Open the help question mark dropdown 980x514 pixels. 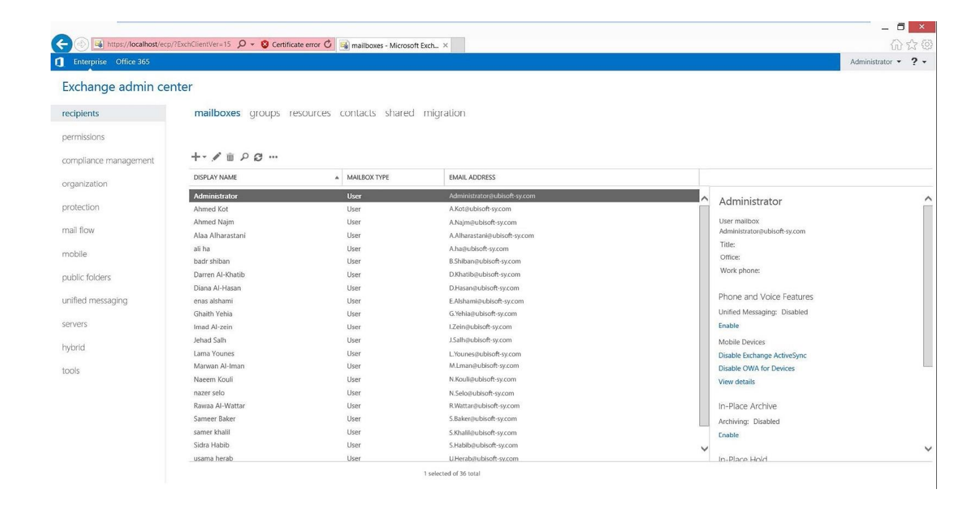point(918,62)
